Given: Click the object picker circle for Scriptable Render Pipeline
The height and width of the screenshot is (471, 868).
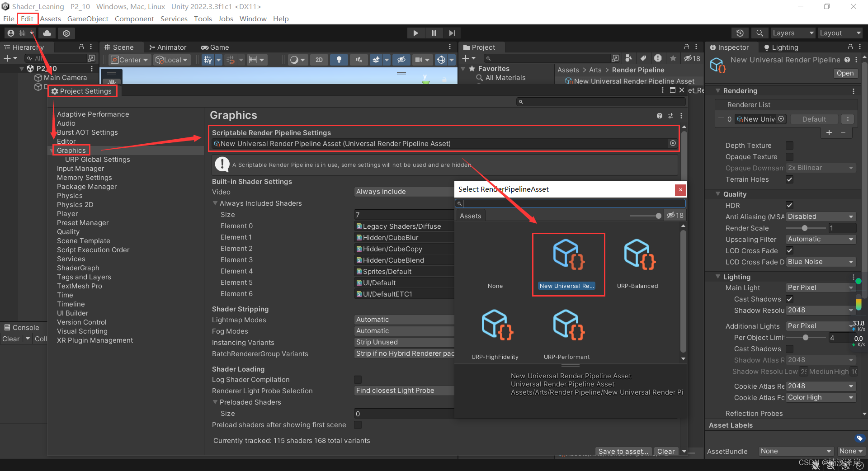Looking at the screenshot, I should [x=673, y=143].
